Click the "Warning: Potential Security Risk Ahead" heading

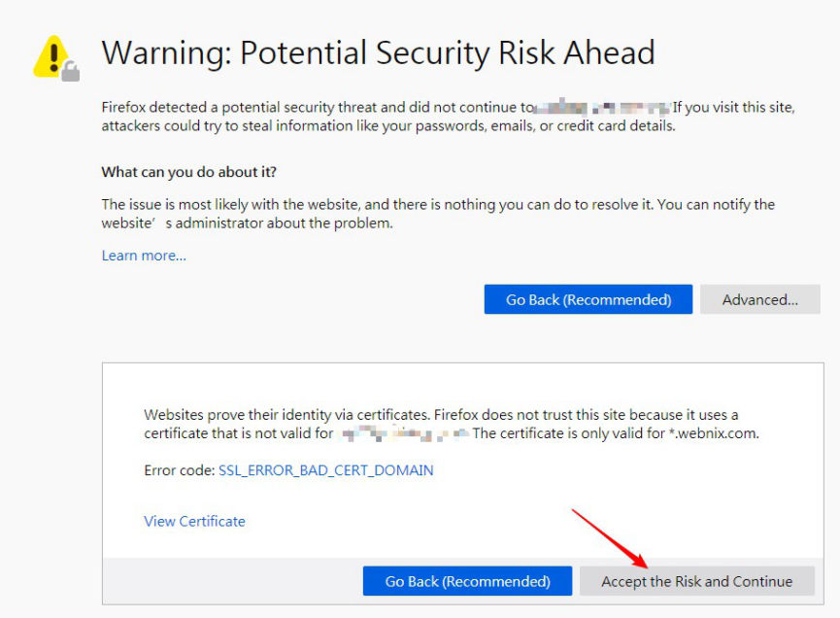378,52
